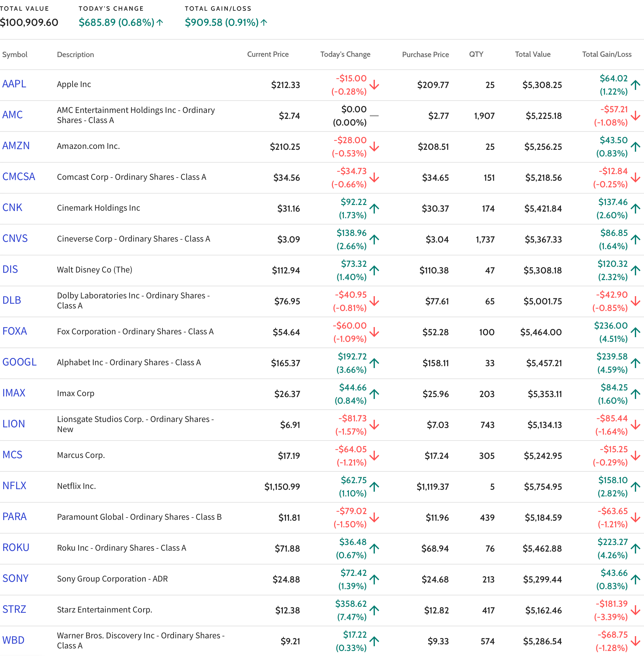Open the IMAX symbol link
Viewport: 644px width, 656px height.
tap(14, 393)
